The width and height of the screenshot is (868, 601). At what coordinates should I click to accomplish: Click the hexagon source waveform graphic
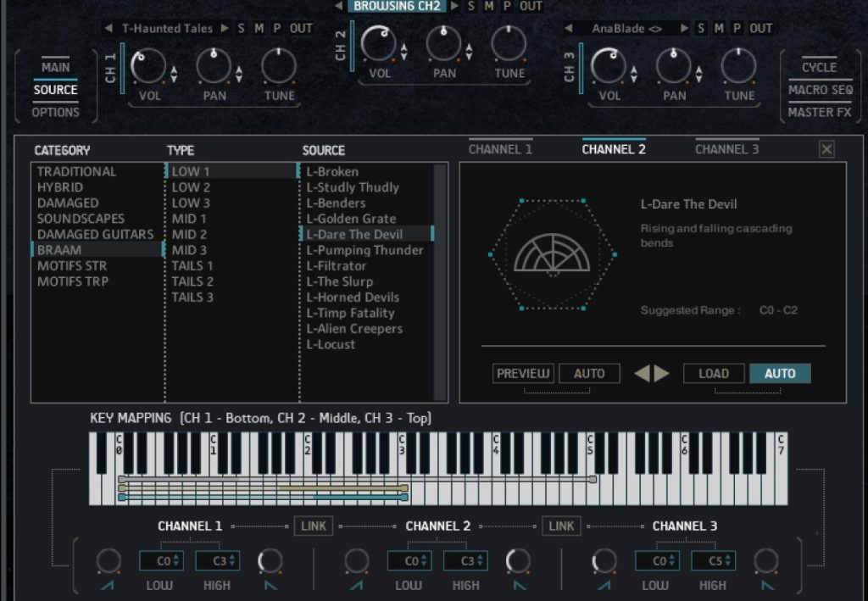(x=552, y=254)
